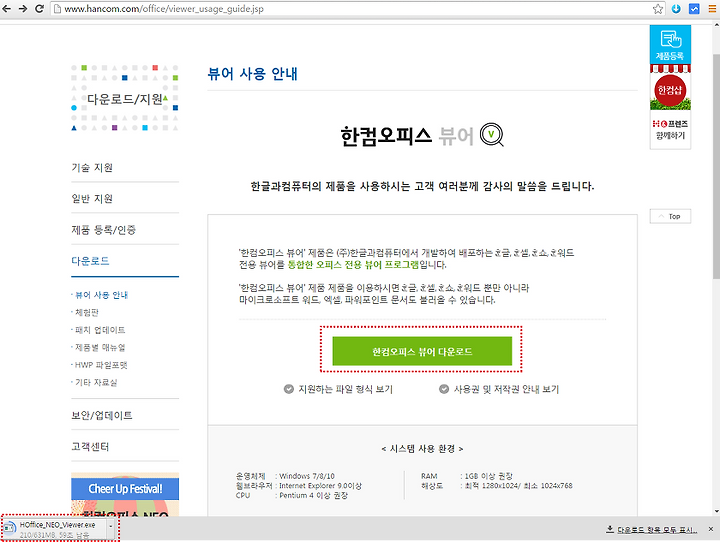Open the 제품등록 side banner
Screen dimensions: 720x542
click(670, 45)
